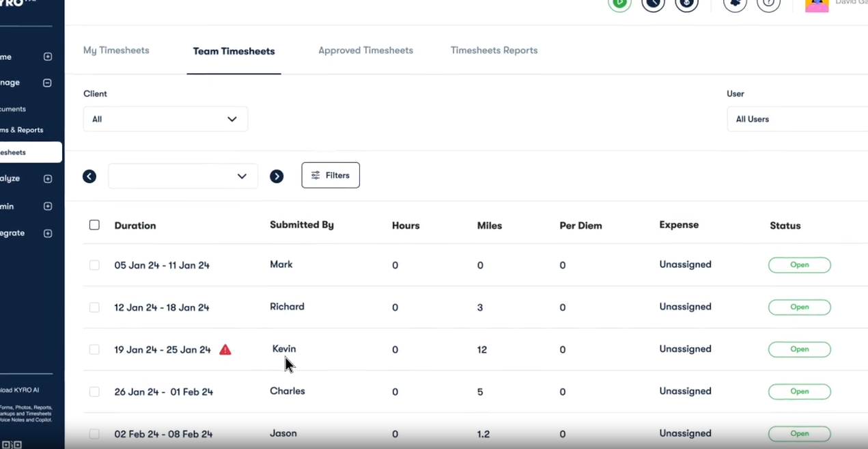Expand the Integrate sidebar section
The image size is (868, 449).
coord(48,233)
